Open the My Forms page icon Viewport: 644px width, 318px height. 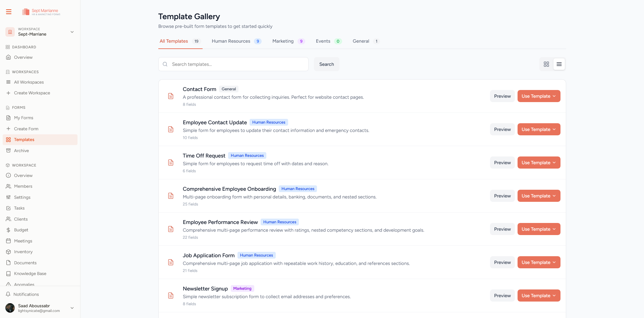tap(8, 118)
